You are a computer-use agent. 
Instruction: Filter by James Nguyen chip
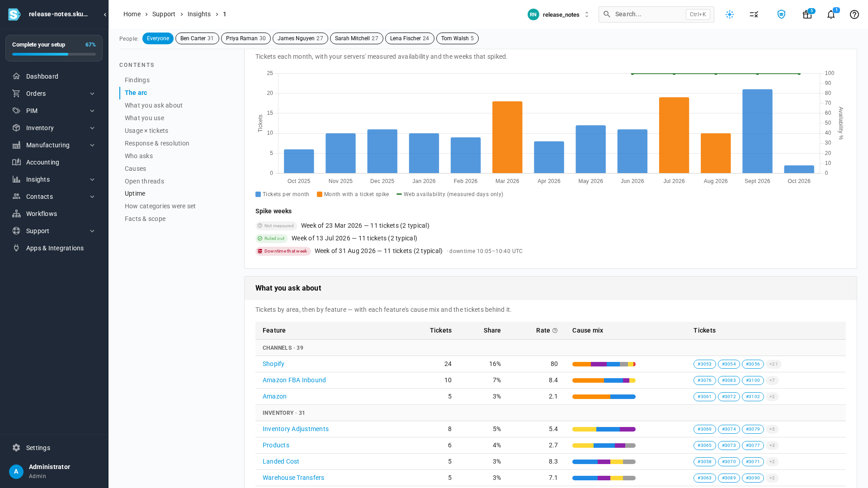(x=300, y=38)
